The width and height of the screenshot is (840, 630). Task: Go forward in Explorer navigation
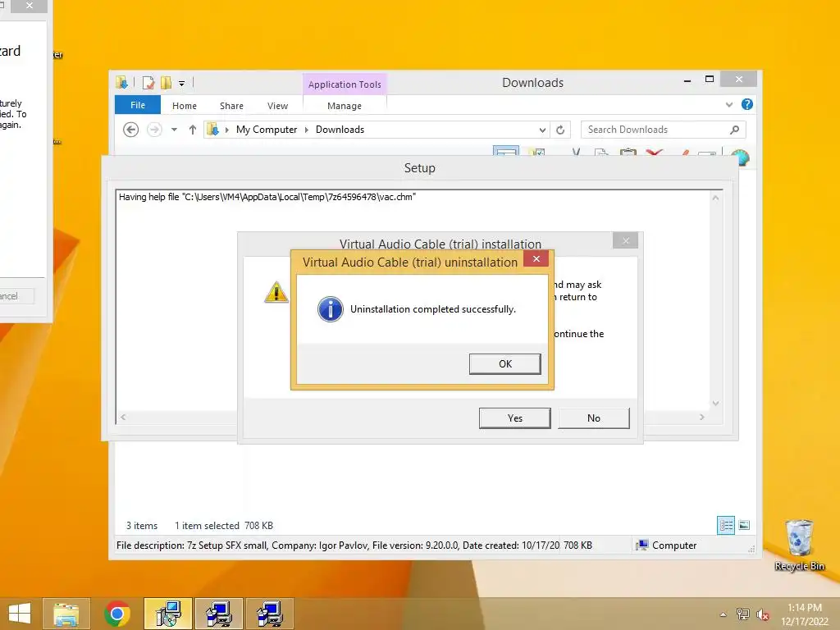click(x=154, y=130)
